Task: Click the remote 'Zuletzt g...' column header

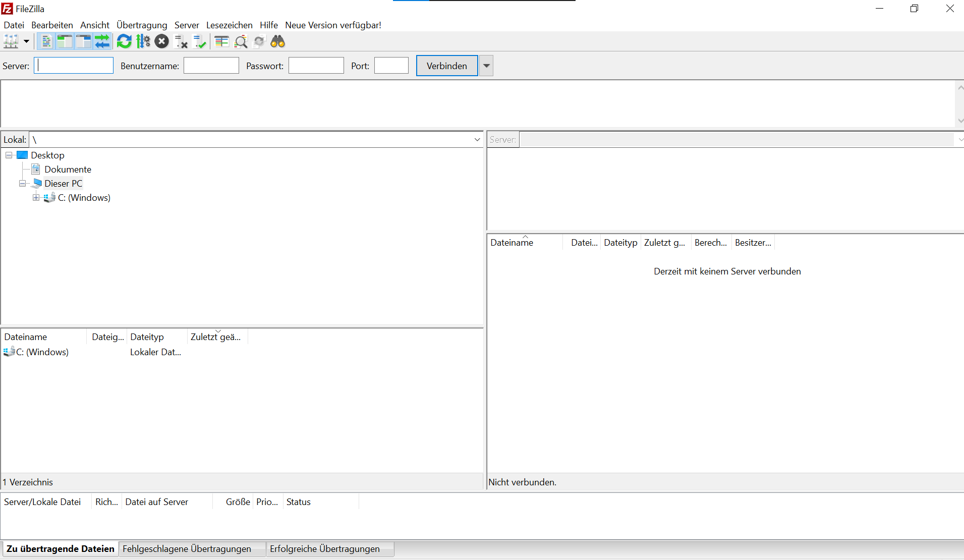Action: click(x=666, y=243)
